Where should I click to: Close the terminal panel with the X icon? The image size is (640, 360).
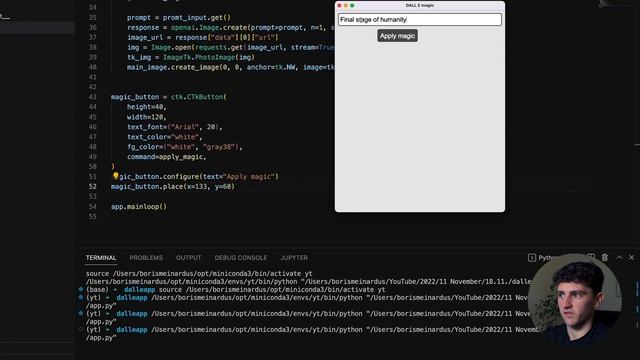coord(631,258)
